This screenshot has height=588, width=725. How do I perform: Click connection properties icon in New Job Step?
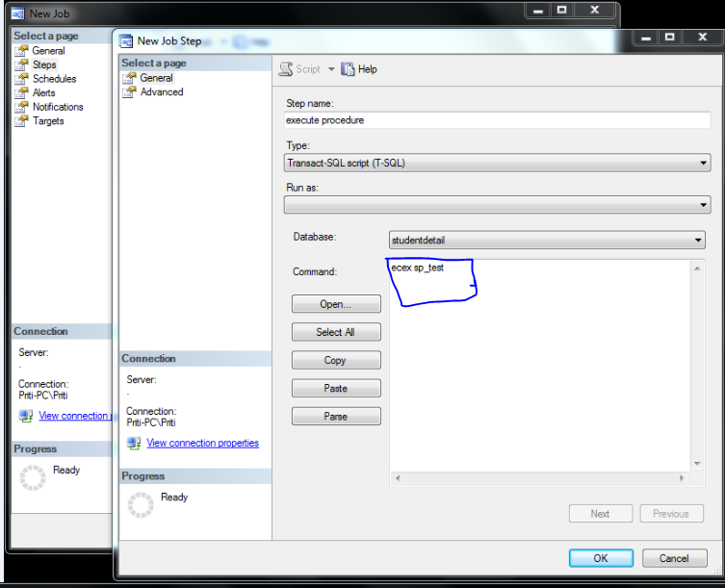(134, 444)
